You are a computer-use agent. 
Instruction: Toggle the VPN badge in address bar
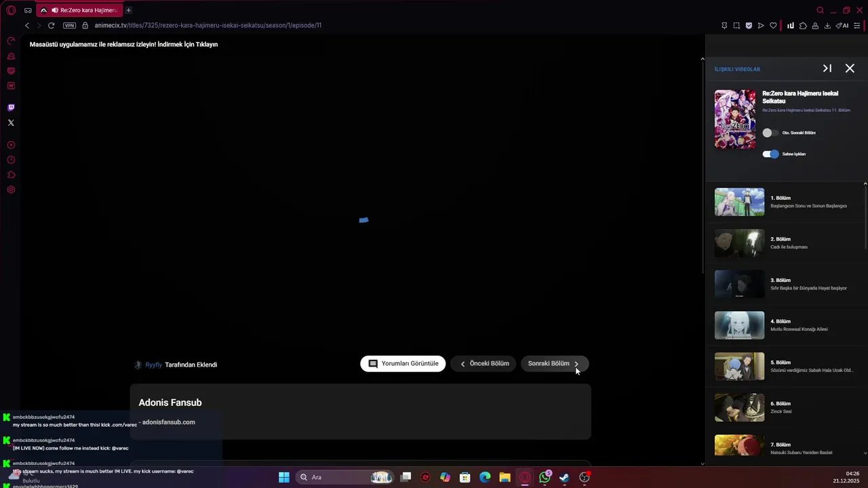click(x=69, y=25)
